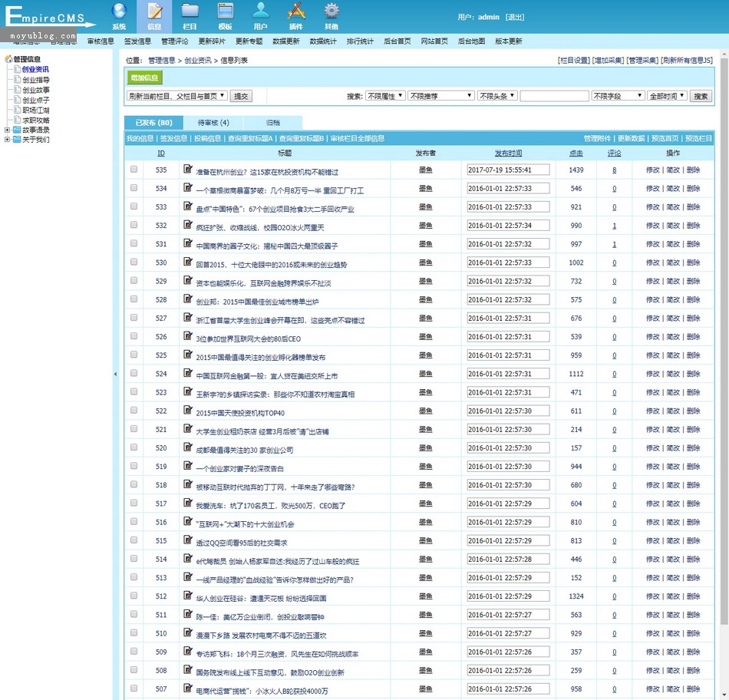Tick the checkbox for article 530
Screen dimensions: 729x700
pos(134,262)
